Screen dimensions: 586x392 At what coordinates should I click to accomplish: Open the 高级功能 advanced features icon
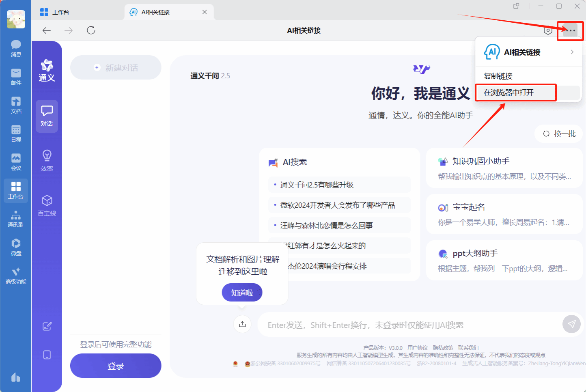point(16,276)
